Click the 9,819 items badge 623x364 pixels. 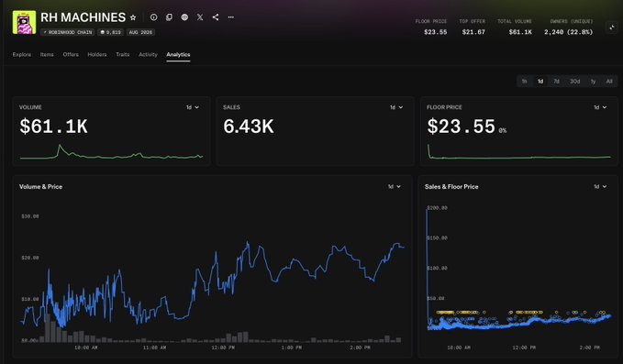(x=110, y=32)
